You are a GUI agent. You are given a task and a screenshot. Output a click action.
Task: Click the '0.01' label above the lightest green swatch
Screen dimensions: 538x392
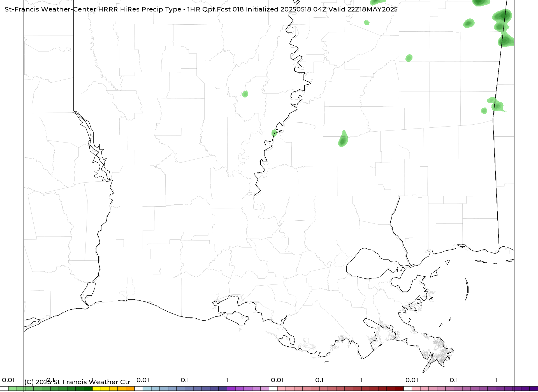(8, 380)
